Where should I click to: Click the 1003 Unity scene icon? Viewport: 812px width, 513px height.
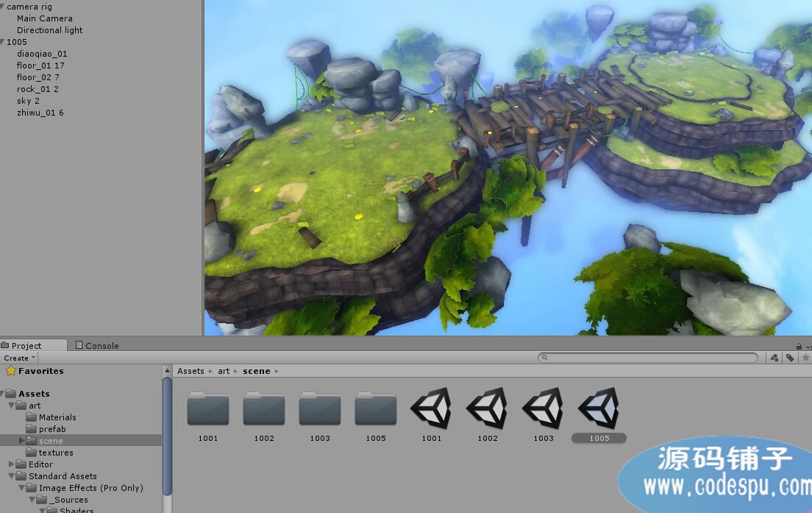(x=543, y=409)
